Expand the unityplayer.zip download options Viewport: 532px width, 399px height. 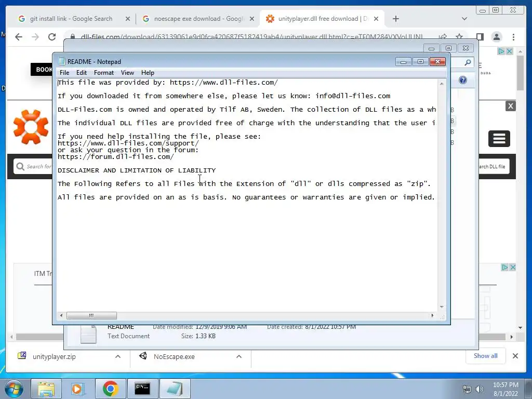(x=118, y=356)
